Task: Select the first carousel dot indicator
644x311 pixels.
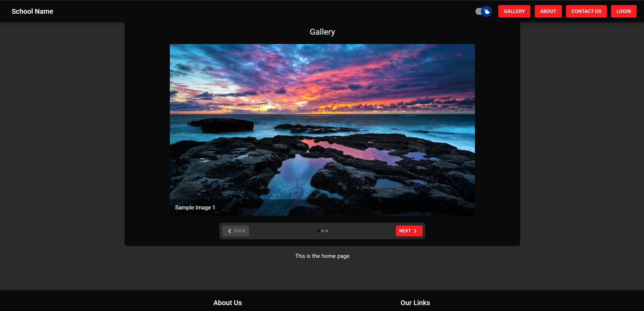Action: [x=318, y=231]
